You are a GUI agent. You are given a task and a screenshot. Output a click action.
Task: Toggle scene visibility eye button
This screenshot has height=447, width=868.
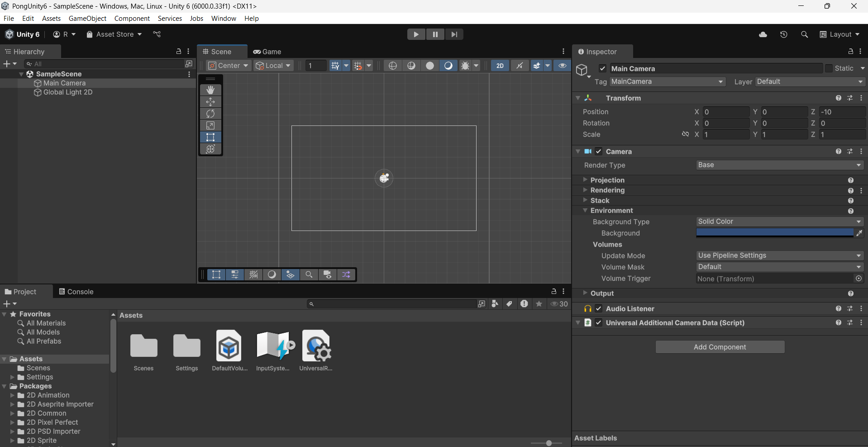[563, 66]
